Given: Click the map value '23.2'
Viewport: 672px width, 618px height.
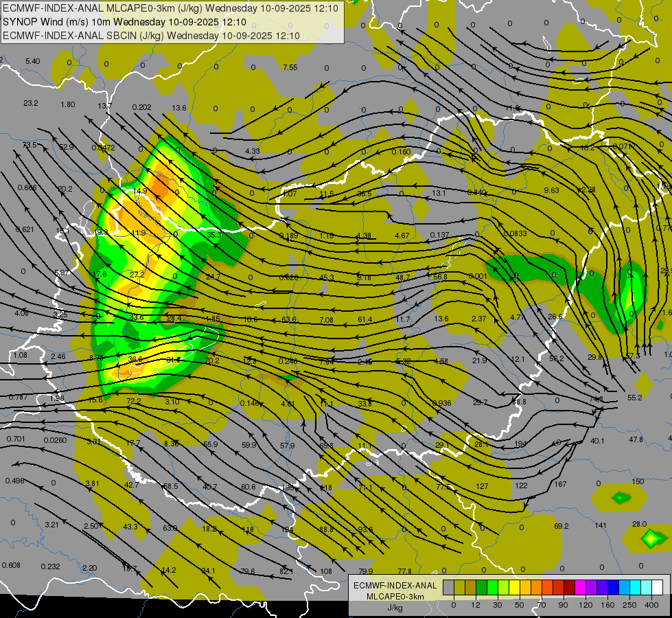Looking at the screenshot, I should (x=31, y=104).
